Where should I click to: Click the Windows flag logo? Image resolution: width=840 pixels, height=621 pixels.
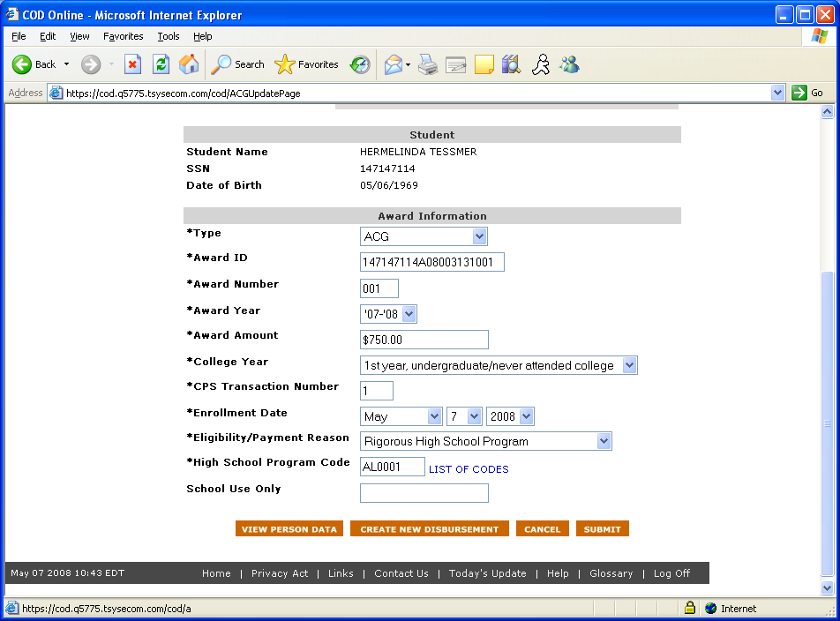tap(819, 36)
